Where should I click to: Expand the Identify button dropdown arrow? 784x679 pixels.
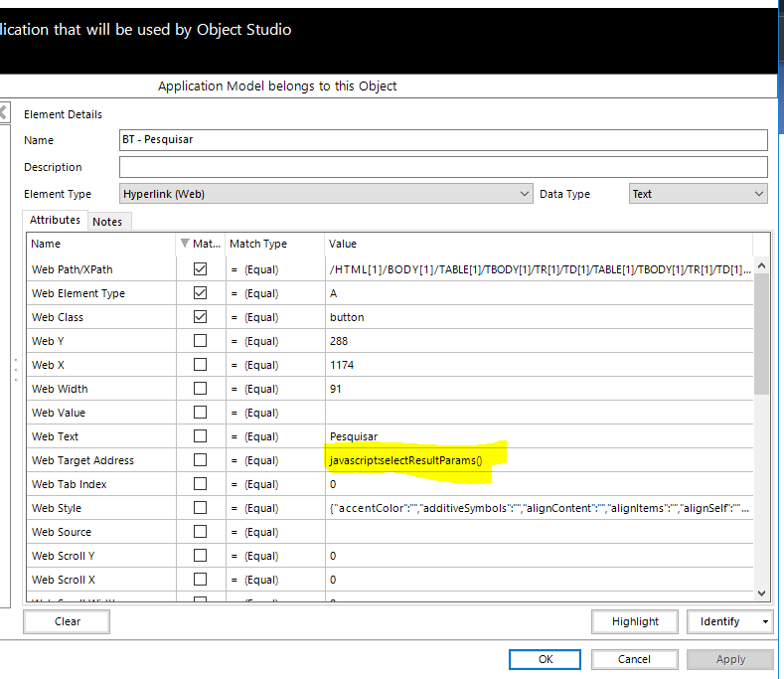click(765, 622)
